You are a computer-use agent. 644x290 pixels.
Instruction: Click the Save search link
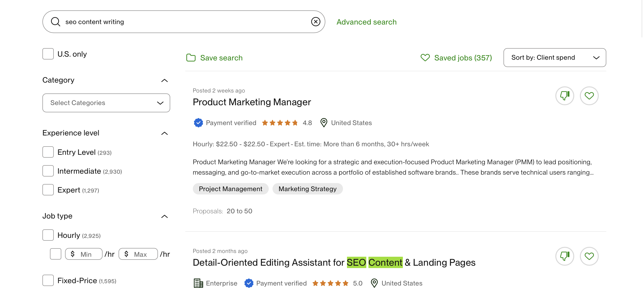coord(221,58)
